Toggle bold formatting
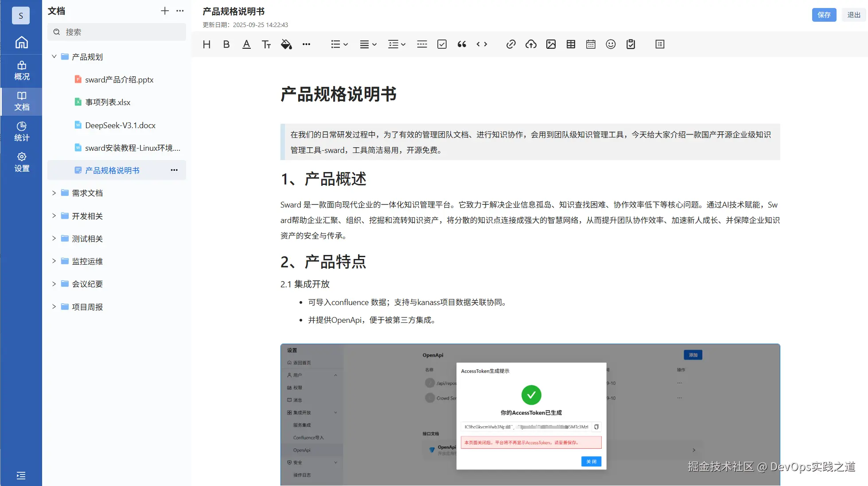The image size is (868, 486). point(226,44)
